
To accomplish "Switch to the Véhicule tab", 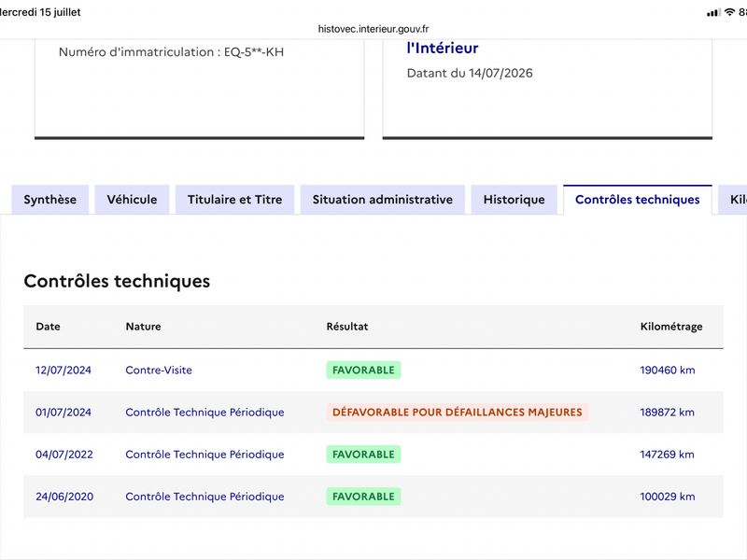I will (132, 200).
